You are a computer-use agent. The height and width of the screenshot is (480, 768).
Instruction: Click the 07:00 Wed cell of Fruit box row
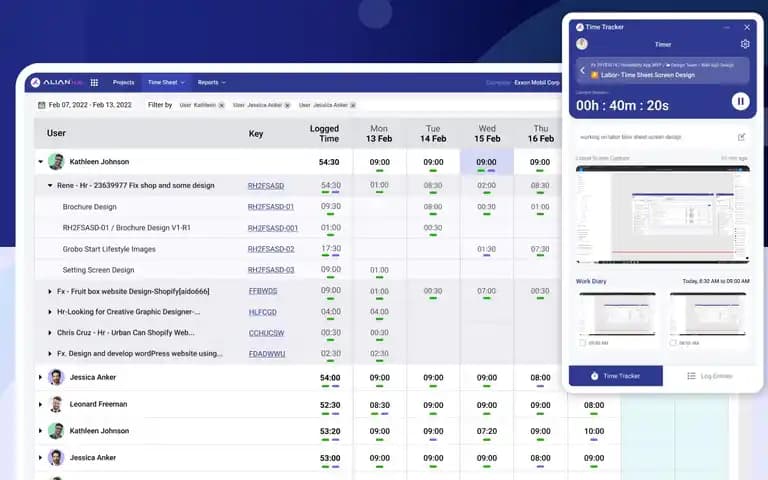coord(486,291)
